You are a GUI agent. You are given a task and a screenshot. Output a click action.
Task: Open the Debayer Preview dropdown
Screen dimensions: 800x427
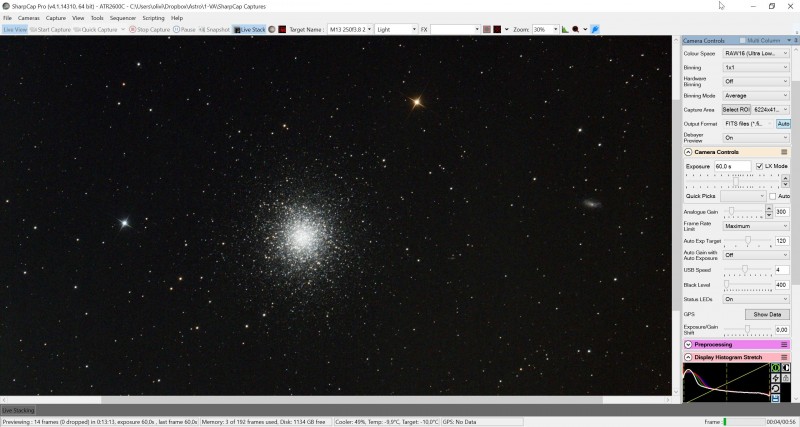[x=756, y=138]
